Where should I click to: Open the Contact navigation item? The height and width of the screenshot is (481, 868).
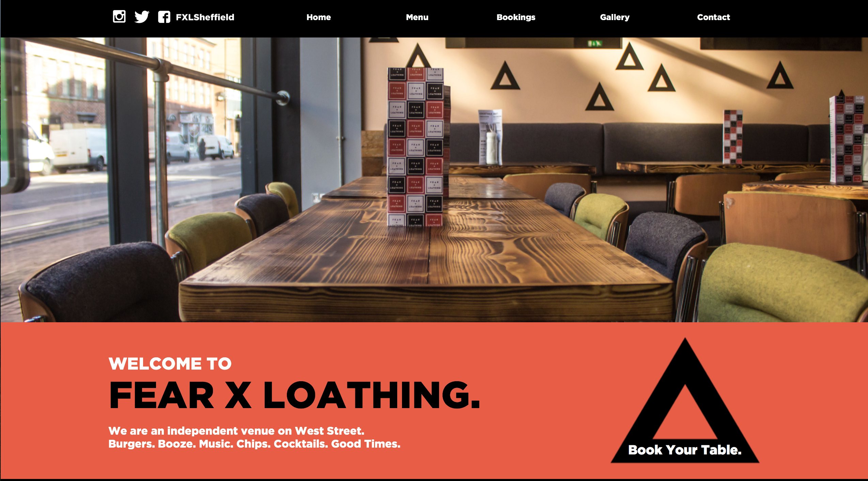click(x=713, y=17)
